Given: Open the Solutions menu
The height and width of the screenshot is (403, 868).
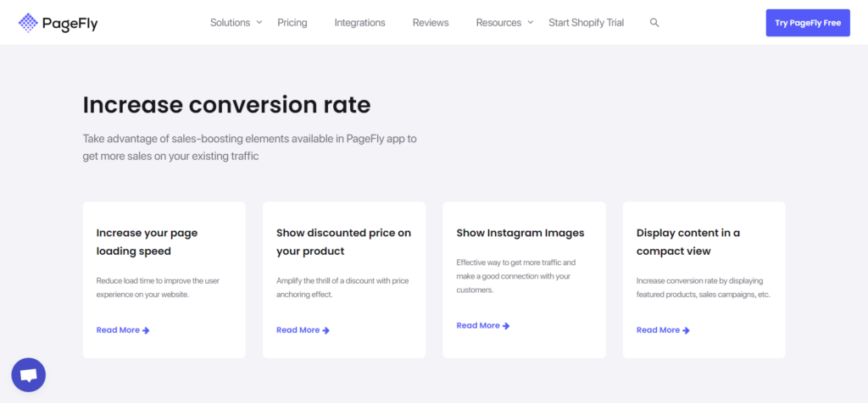Looking at the screenshot, I should [x=231, y=23].
